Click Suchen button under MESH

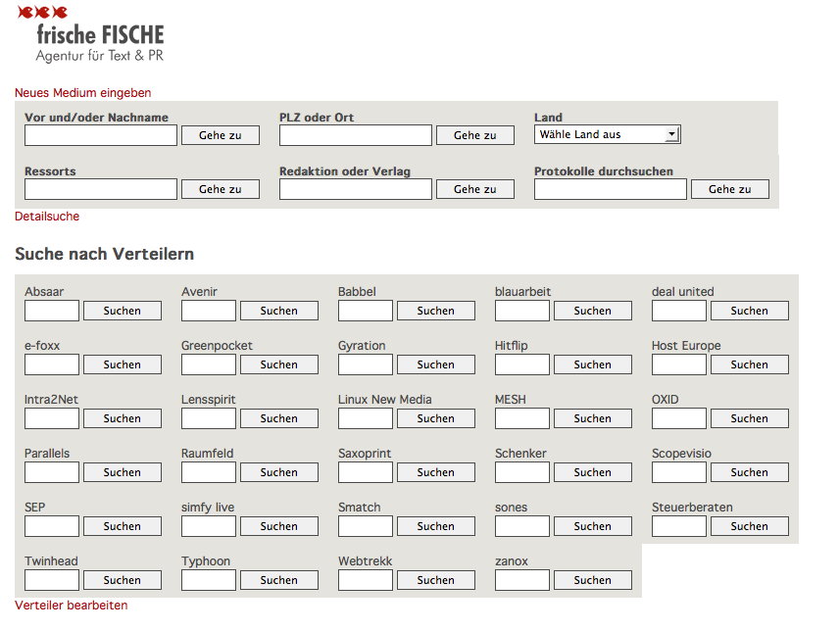(x=592, y=418)
